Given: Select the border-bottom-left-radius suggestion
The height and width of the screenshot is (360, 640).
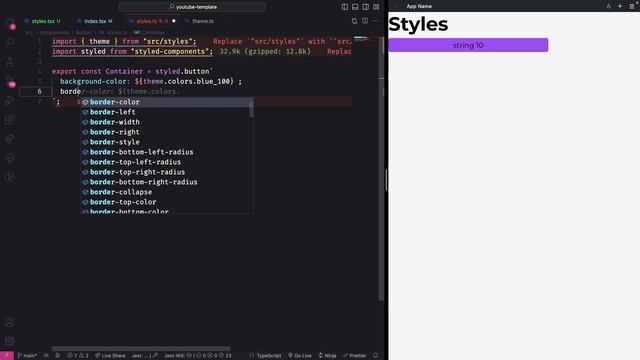Looking at the screenshot, I should click(x=167, y=152).
